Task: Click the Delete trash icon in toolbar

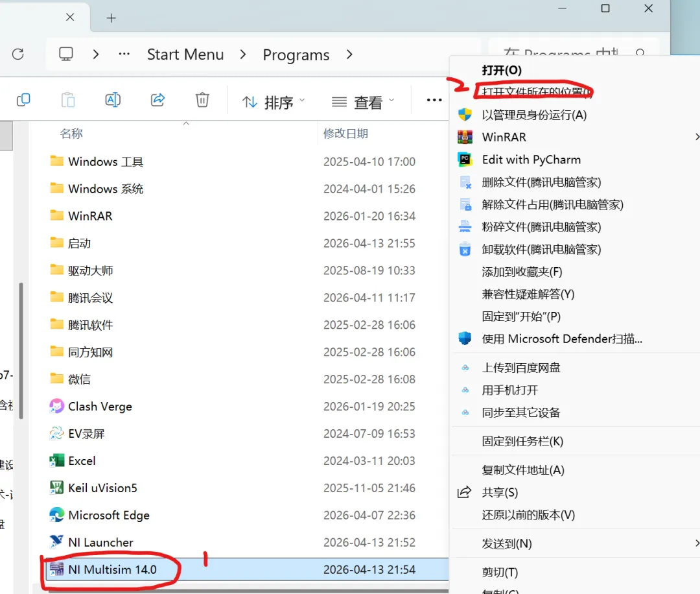Action: point(202,100)
